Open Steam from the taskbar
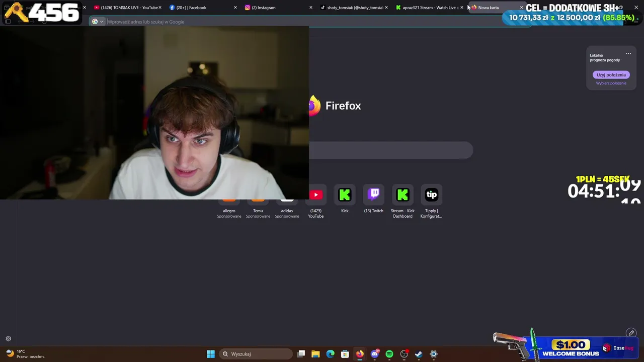 click(419, 354)
